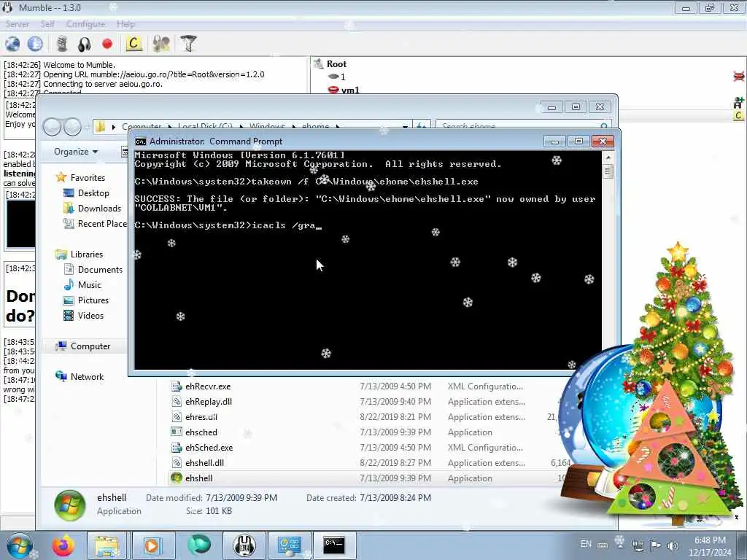Click the Command Prompt vertical scrollbar thumb
The width and height of the screenshot is (747, 560).
pyautogui.click(x=608, y=171)
